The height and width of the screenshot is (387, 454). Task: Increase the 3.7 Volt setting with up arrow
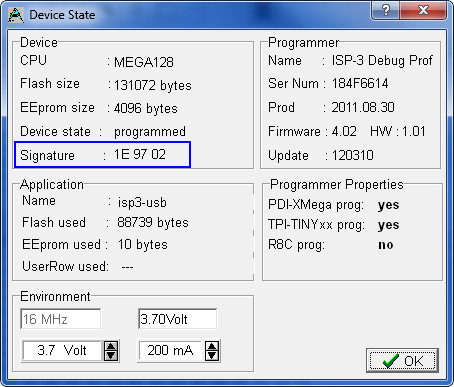pyautogui.click(x=111, y=346)
